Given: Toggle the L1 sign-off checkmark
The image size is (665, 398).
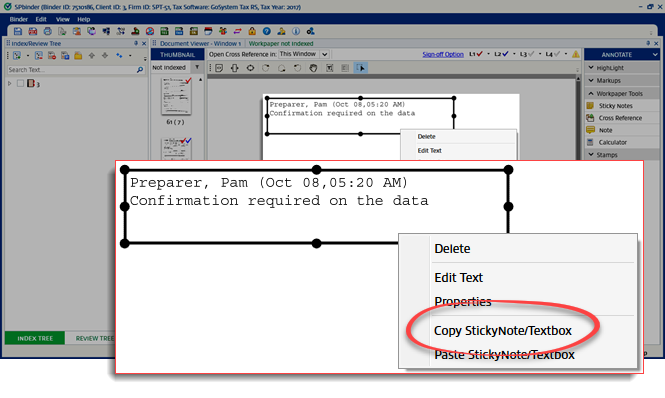Looking at the screenshot, I should click(480, 54).
